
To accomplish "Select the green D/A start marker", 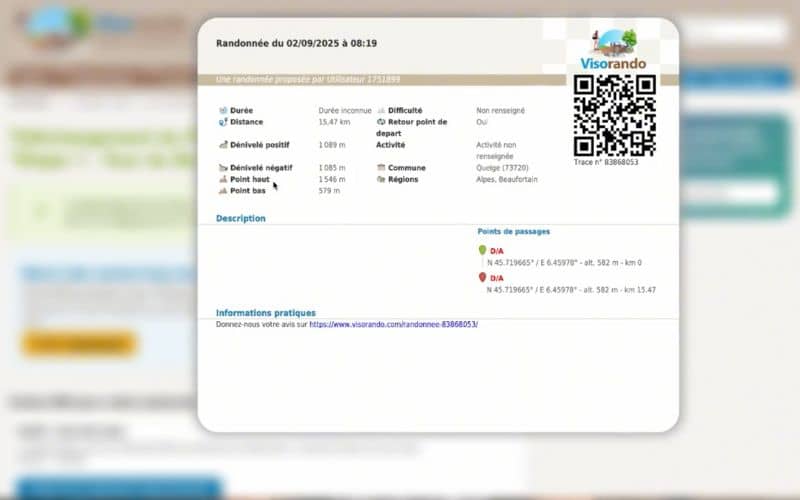I will click(482, 251).
